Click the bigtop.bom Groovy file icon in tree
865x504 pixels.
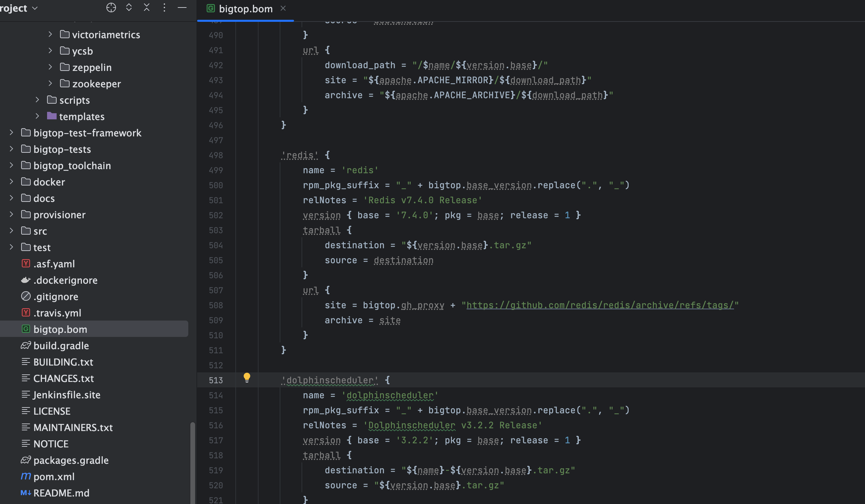26,329
